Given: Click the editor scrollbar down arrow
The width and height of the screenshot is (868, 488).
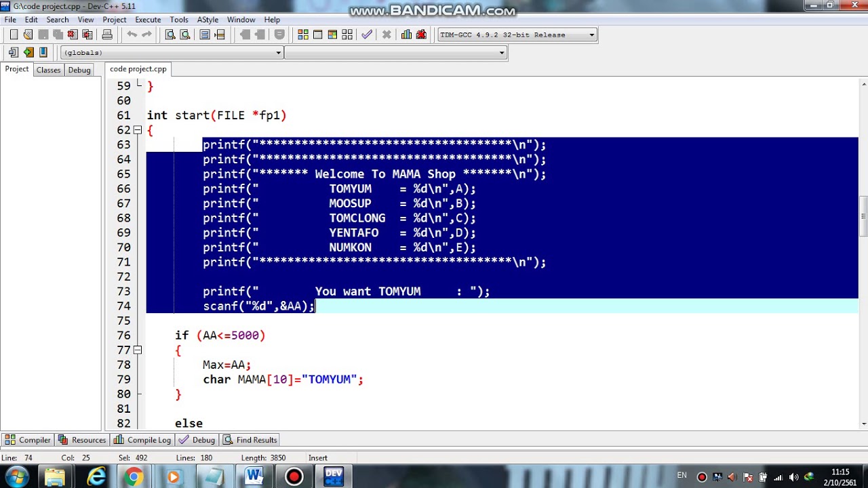Looking at the screenshot, I should point(863,424).
